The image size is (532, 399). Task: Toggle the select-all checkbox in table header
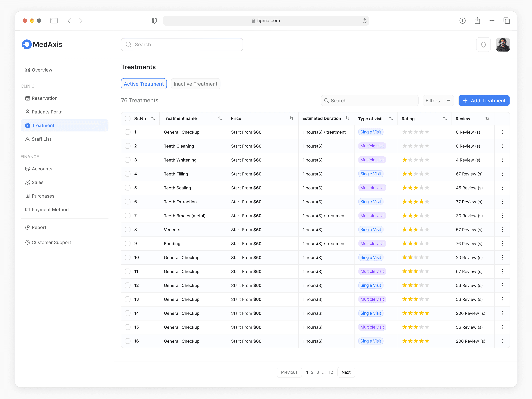128,118
